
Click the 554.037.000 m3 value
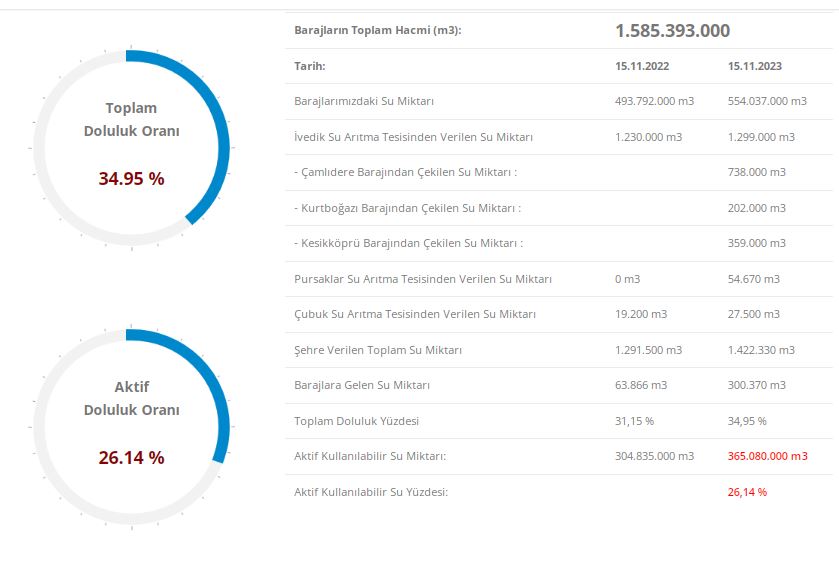coord(767,101)
